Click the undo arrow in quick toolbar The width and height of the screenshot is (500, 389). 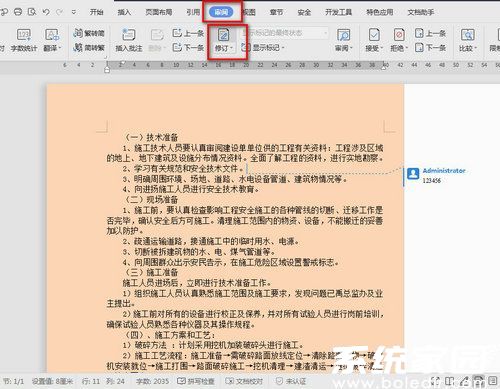pyautogui.click(x=46, y=12)
